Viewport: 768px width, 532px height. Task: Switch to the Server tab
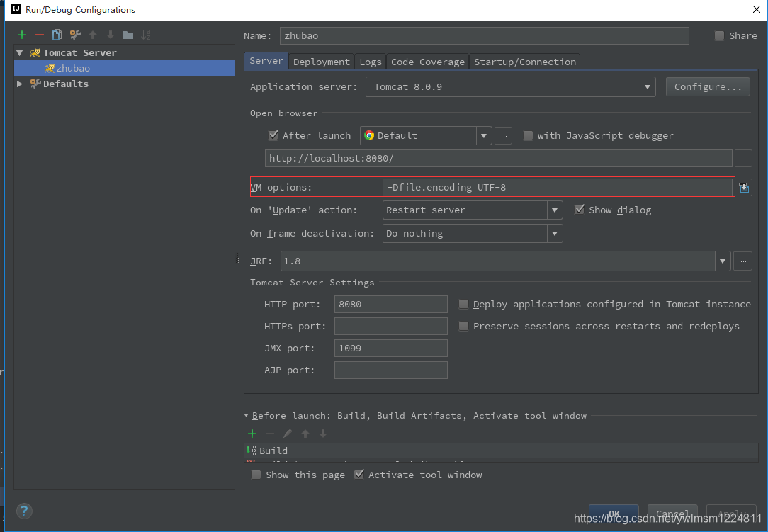click(266, 61)
